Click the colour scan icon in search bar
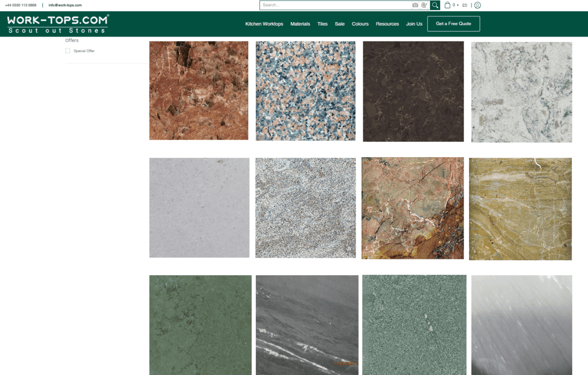The image size is (588, 375). [424, 5]
